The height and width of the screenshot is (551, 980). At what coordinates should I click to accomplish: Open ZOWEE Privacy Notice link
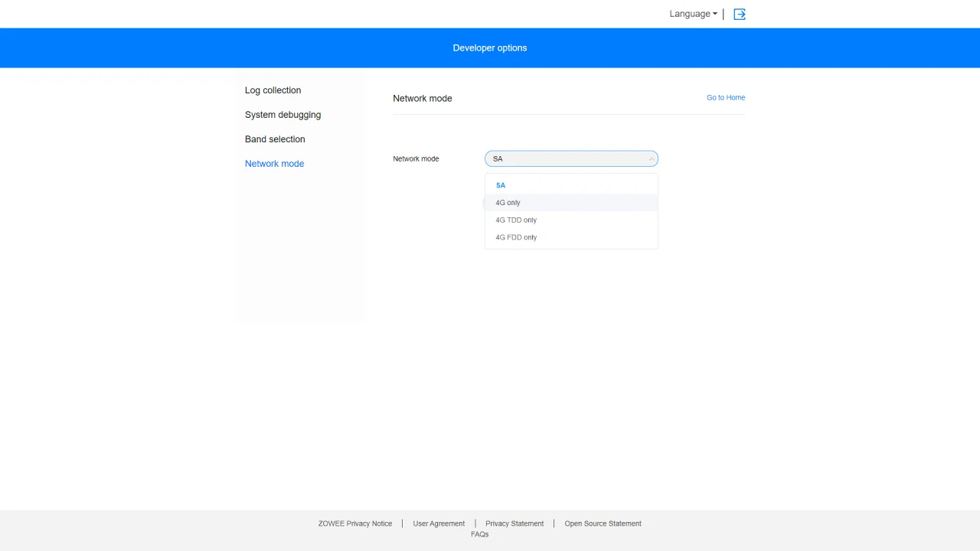(355, 523)
